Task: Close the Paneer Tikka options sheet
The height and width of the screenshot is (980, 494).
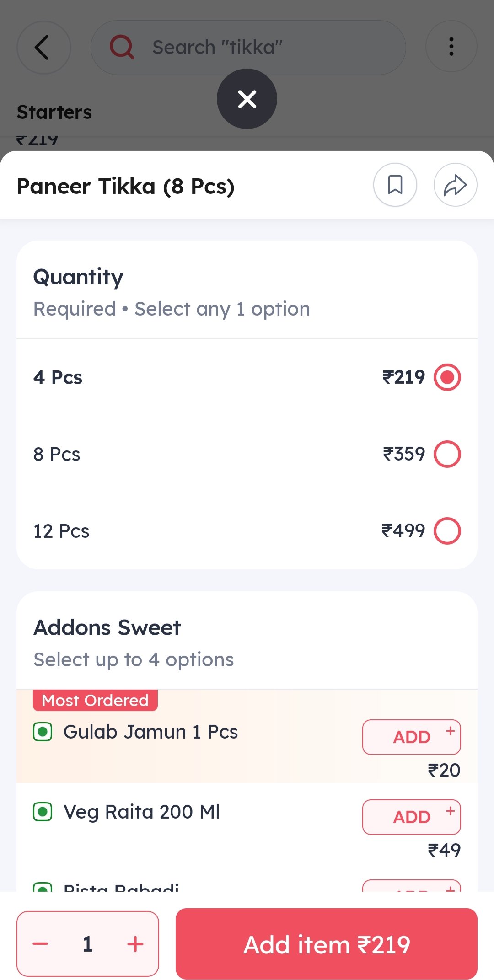Action: point(247,99)
